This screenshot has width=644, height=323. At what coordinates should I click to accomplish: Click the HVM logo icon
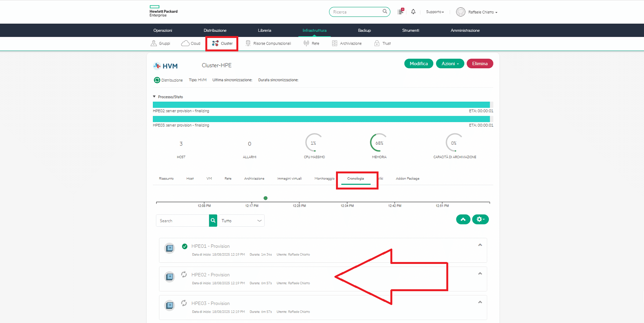tap(166, 66)
